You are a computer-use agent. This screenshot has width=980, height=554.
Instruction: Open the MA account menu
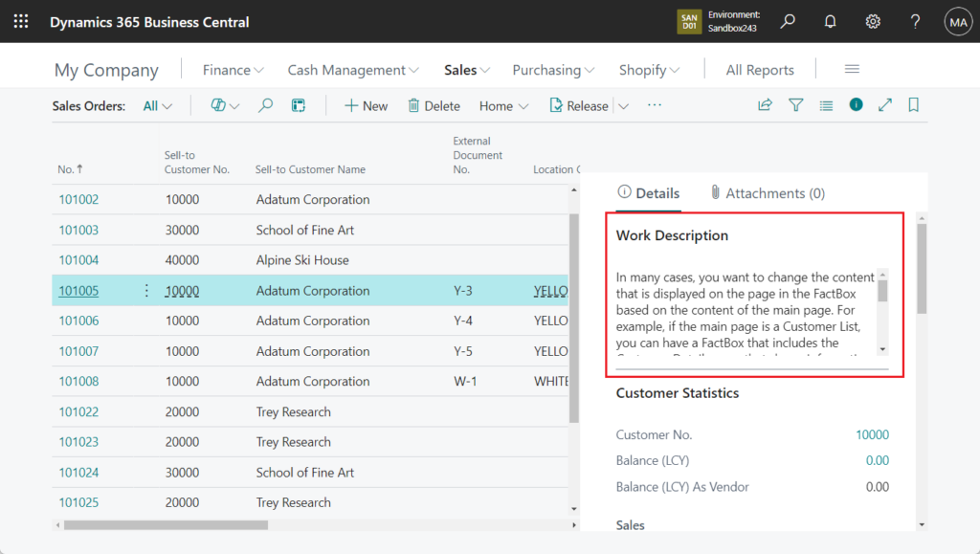[x=957, y=21]
